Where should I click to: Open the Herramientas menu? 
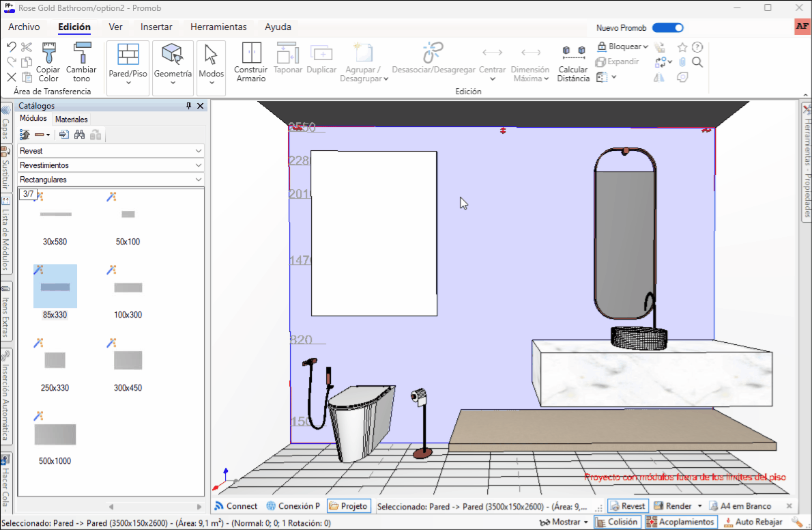coord(218,27)
